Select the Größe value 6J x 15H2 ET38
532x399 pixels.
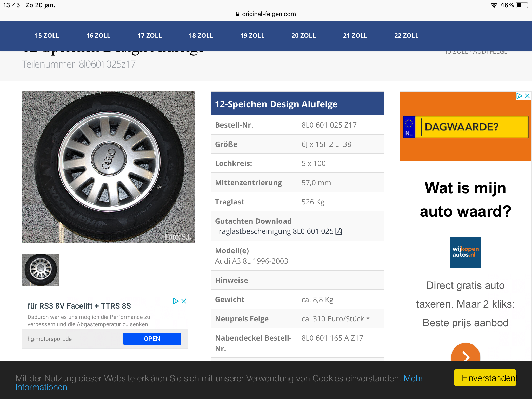point(326,144)
